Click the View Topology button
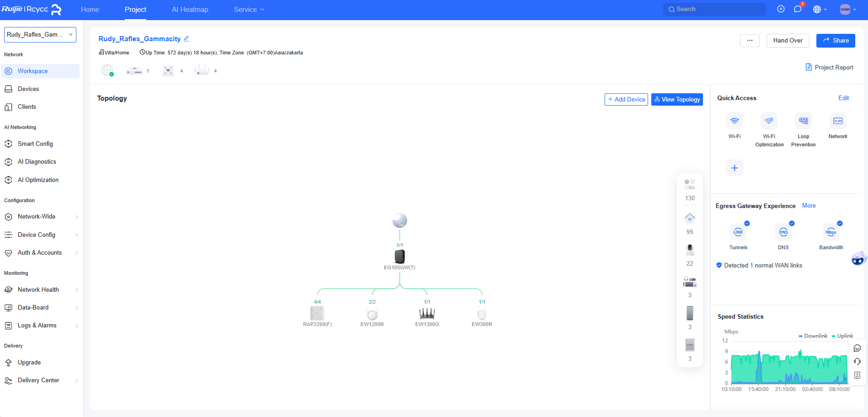 point(677,99)
